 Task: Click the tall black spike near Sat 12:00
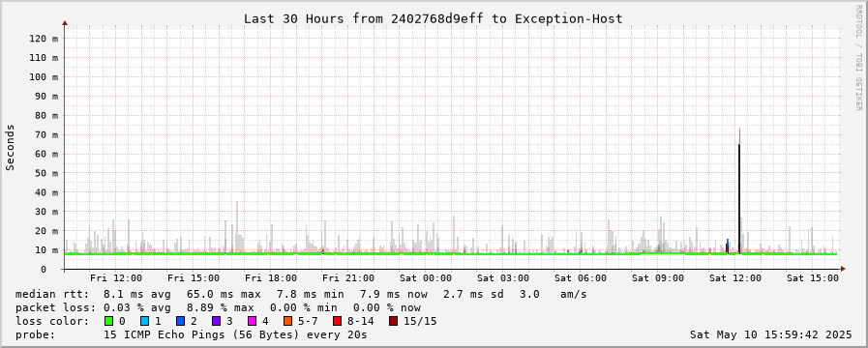(739, 193)
